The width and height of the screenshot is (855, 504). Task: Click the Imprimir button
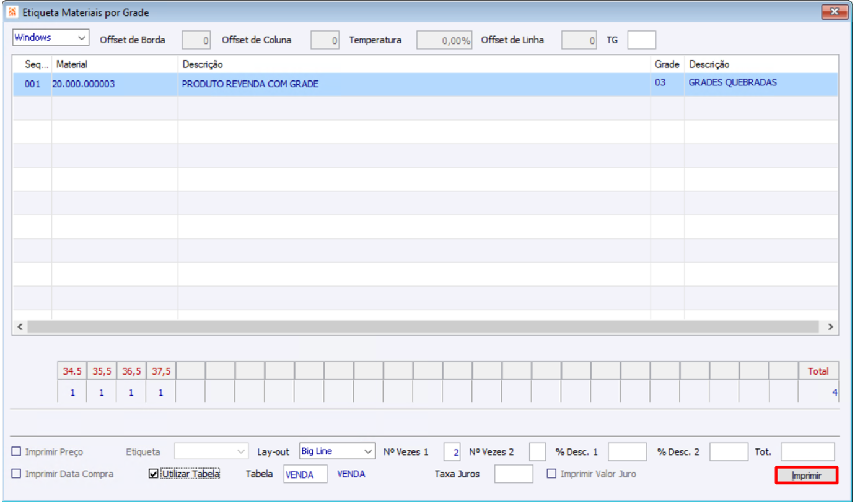[x=807, y=476]
